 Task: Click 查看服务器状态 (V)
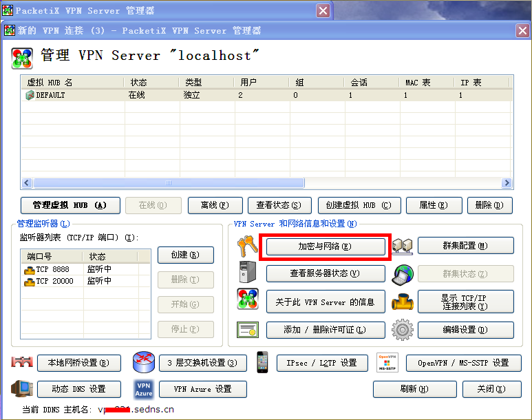pos(326,273)
